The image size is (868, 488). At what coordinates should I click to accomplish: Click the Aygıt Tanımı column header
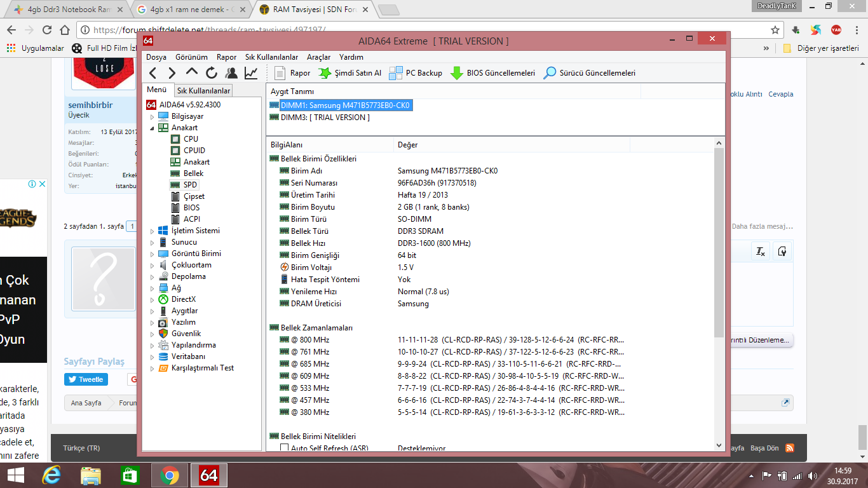[454, 91]
